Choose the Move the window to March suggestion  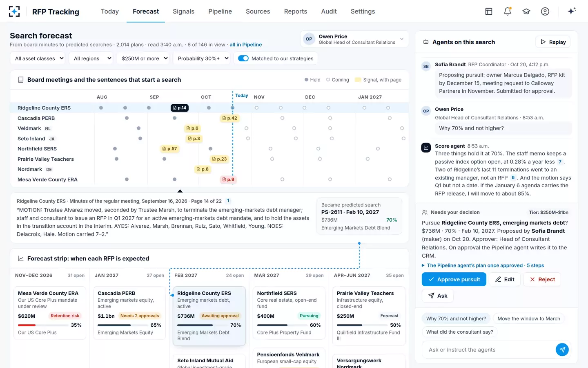(529, 319)
